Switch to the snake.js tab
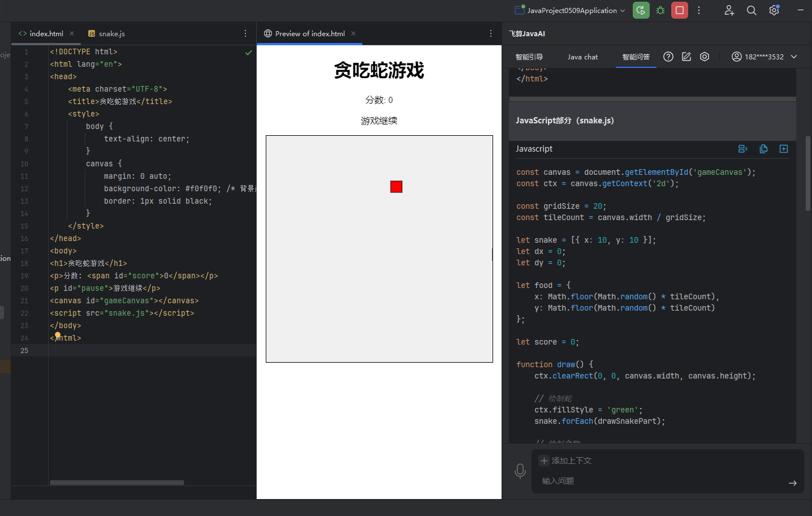812x516 pixels. point(106,33)
